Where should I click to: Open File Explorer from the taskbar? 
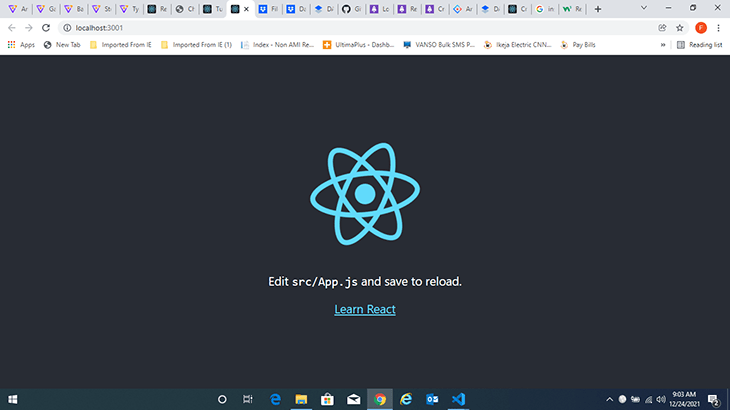[301, 399]
